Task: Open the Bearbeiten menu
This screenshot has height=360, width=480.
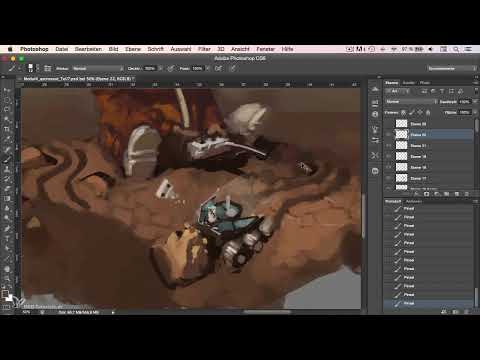Action: [x=88, y=49]
